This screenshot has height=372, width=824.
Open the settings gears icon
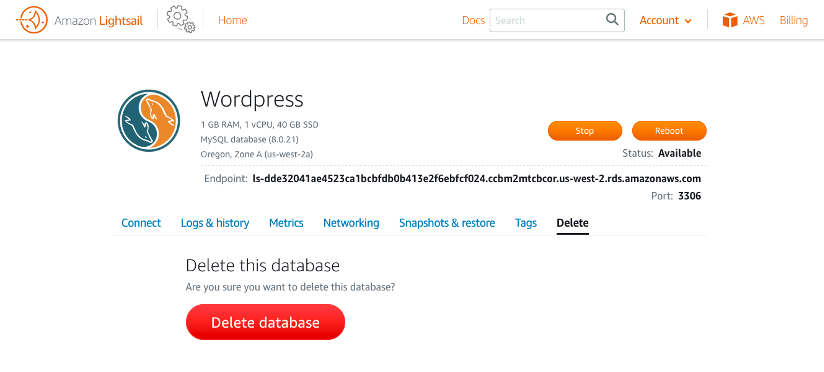pos(181,19)
